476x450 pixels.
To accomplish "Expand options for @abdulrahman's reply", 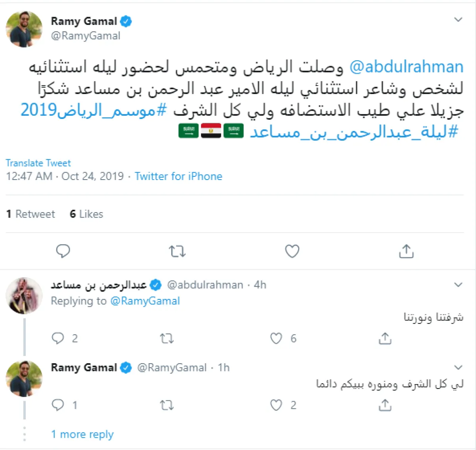I will coord(458,285).
